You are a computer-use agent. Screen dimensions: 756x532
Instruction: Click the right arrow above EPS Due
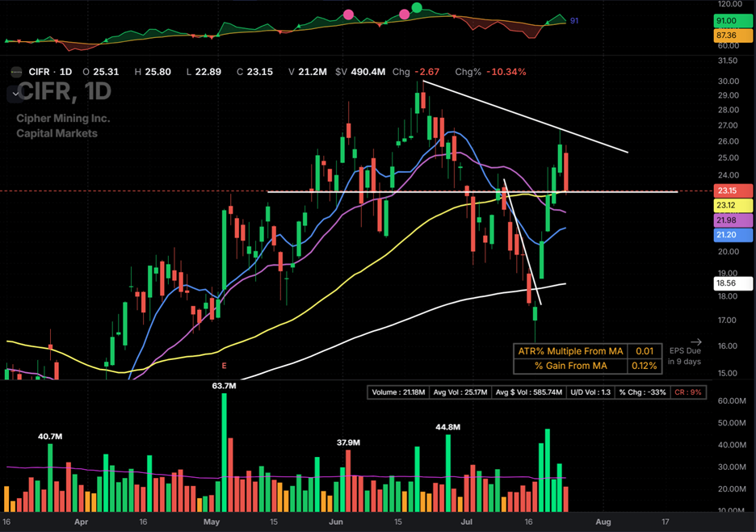[695, 341]
